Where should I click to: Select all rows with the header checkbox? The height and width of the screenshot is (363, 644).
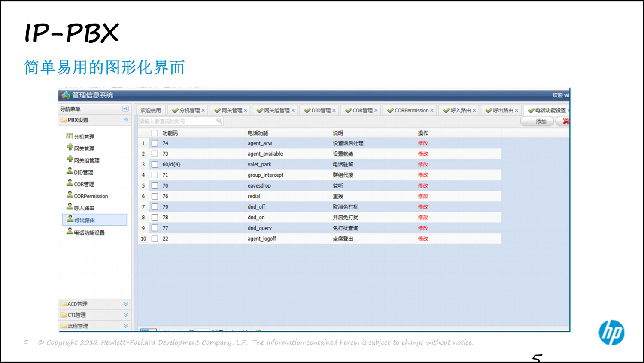pyautogui.click(x=155, y=133)
